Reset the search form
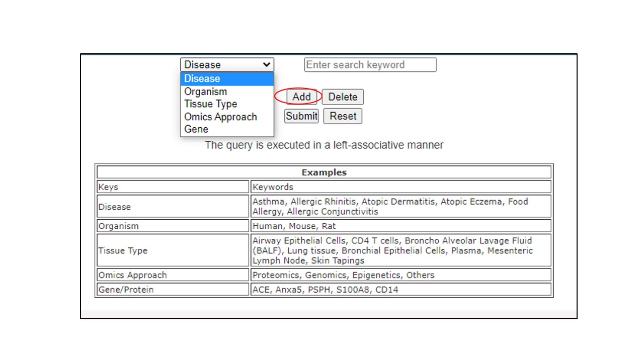This screenshot has width=644, height=362. [x=343, y=116]
